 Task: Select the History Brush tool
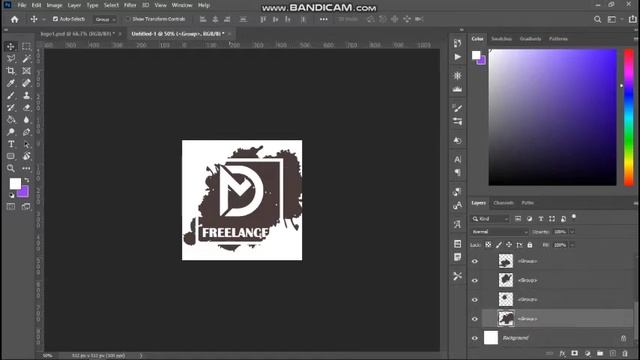(x=11, y=108)
